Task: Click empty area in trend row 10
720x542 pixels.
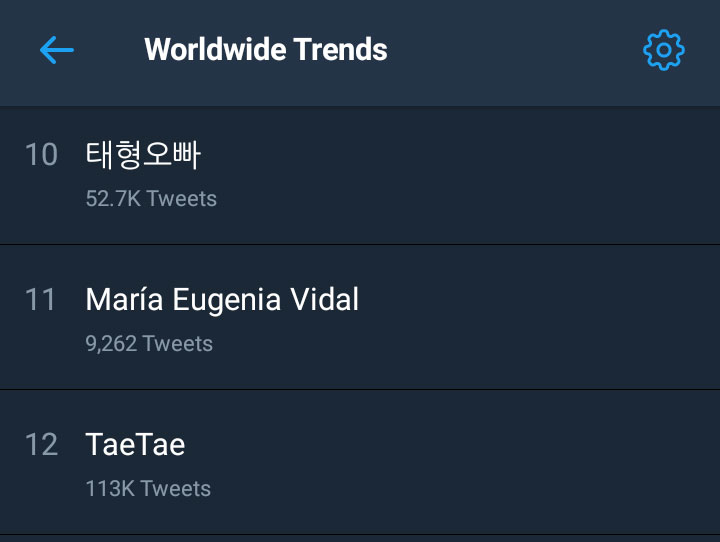Action: coord(459,175)
